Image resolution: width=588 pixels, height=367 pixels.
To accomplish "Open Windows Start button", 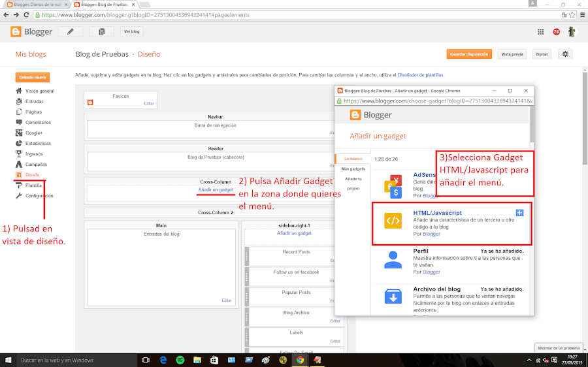I will [8, 360].
